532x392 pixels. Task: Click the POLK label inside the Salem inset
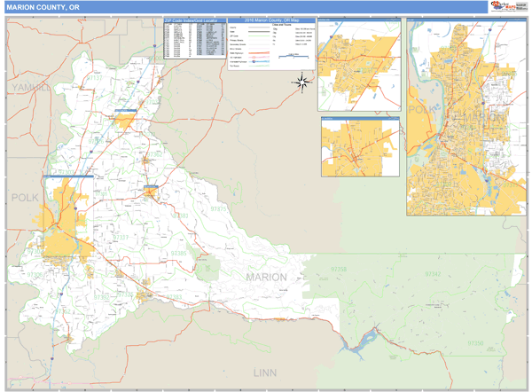click(422, 109)
